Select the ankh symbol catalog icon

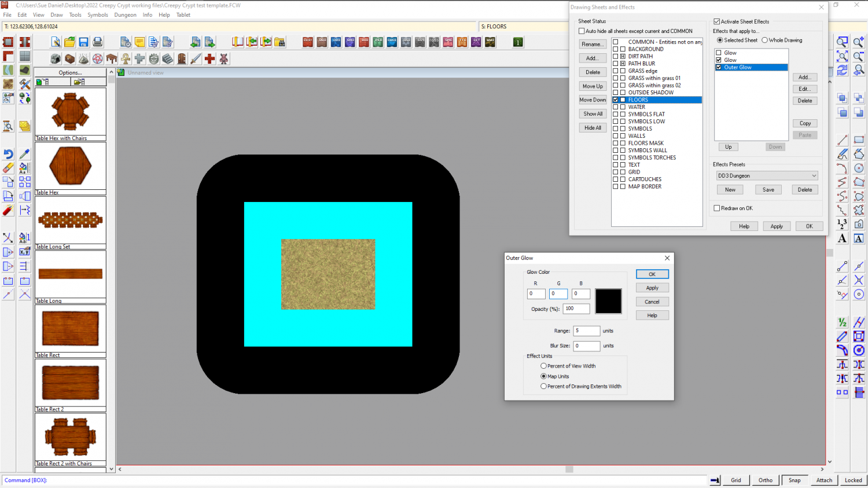click(x=126, y=59)
